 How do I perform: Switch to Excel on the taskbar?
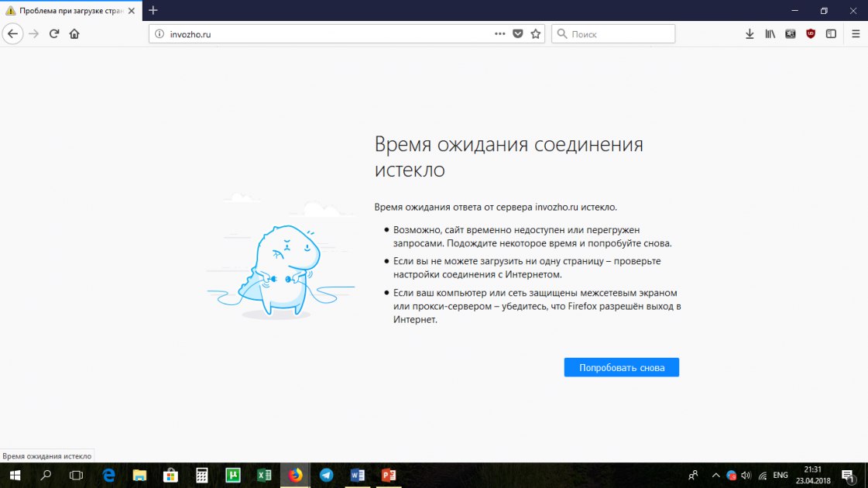click(264, 476)
